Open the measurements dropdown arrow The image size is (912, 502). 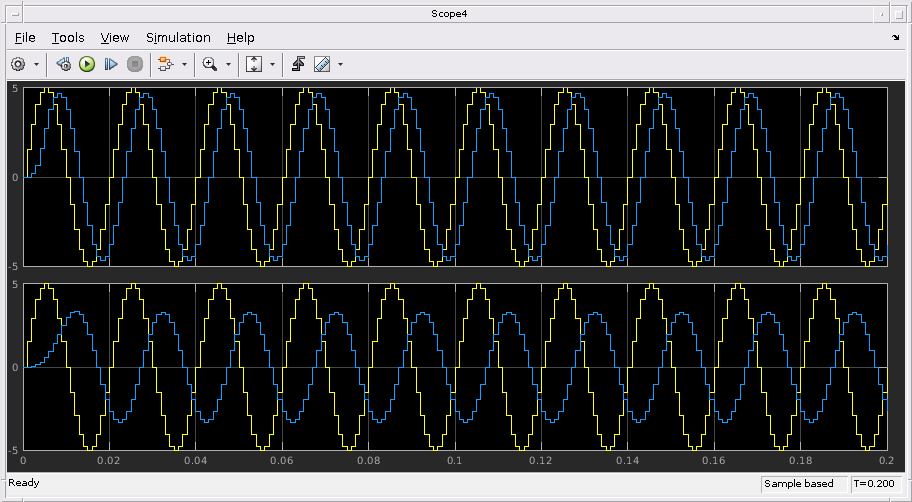click(x=340, y=64)
